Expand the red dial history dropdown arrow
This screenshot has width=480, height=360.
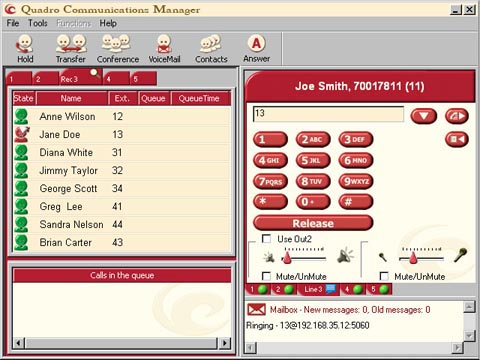click(x=423, y=116)
